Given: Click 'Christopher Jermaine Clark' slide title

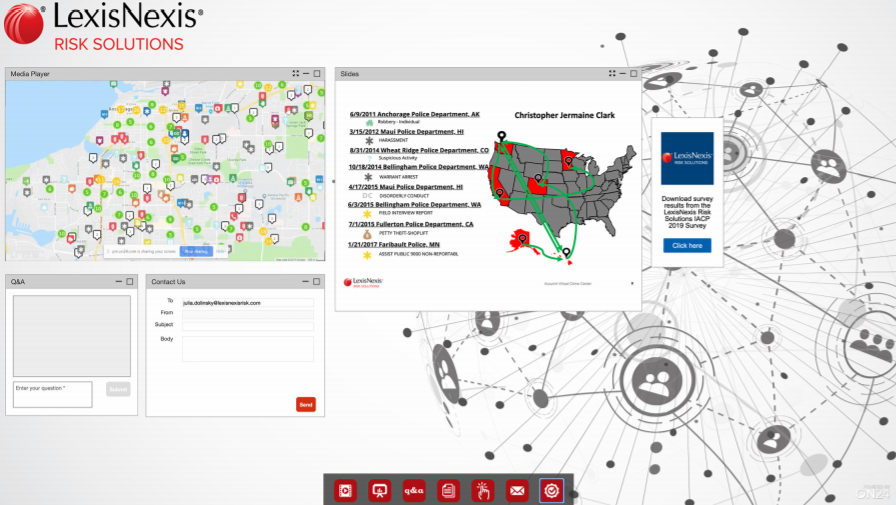Looking at the screenshot, I should click(565, 115).
